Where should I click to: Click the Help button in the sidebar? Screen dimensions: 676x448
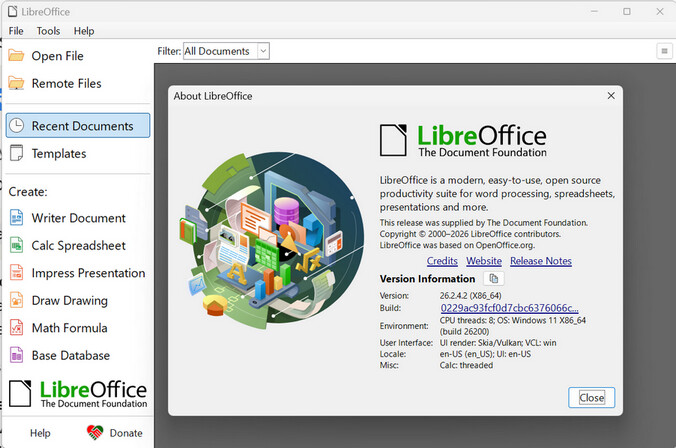(x=40, y=433)
